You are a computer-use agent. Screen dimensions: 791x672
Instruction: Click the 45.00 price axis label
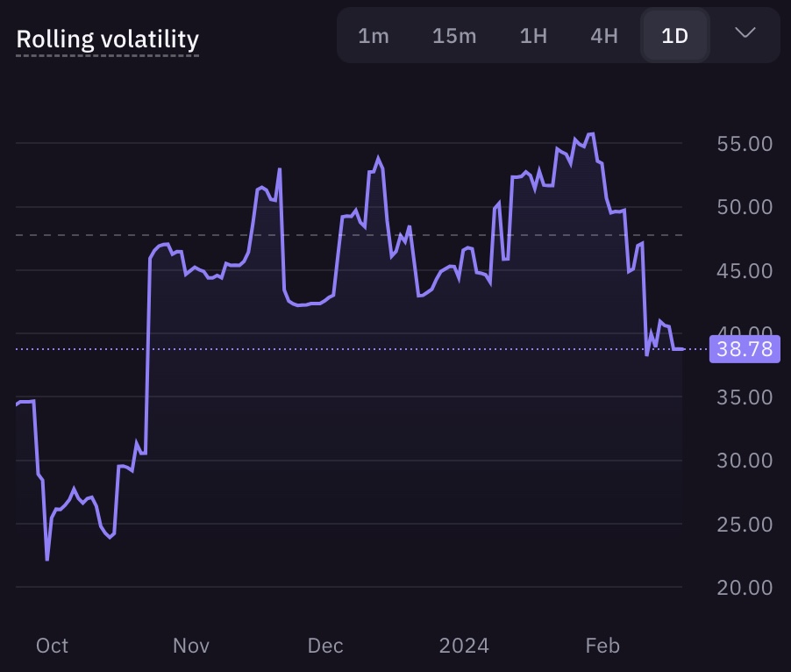[745, 271]
